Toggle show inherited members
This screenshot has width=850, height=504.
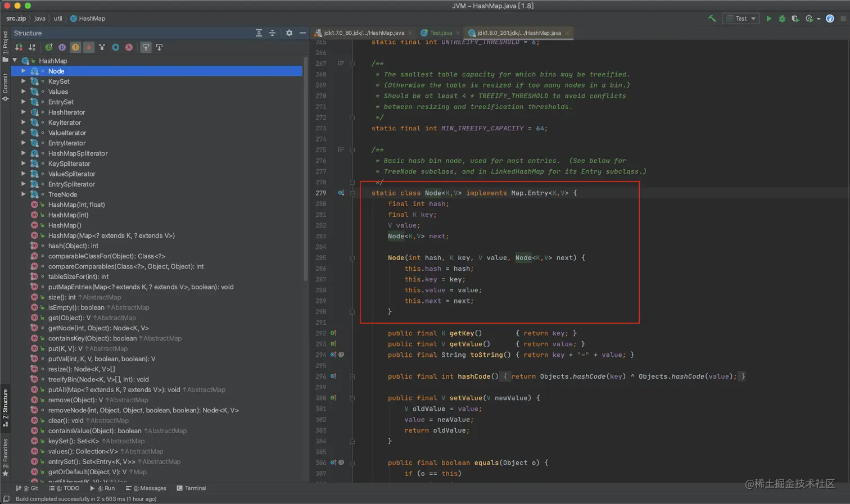[49, 47]
